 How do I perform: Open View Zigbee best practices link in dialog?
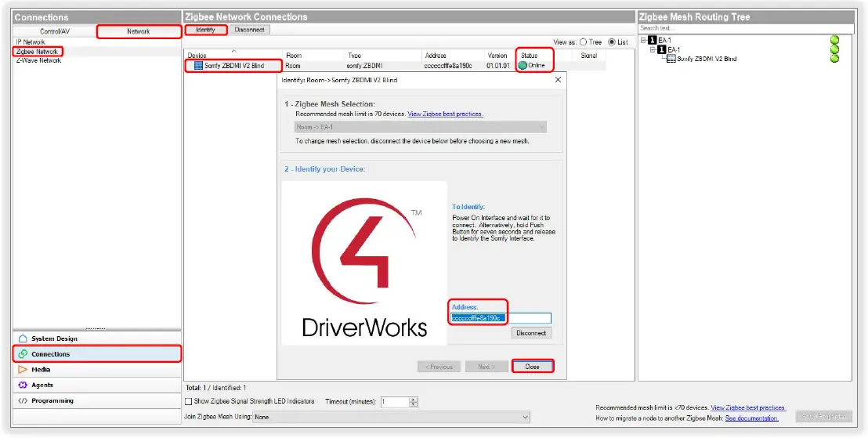446,114
